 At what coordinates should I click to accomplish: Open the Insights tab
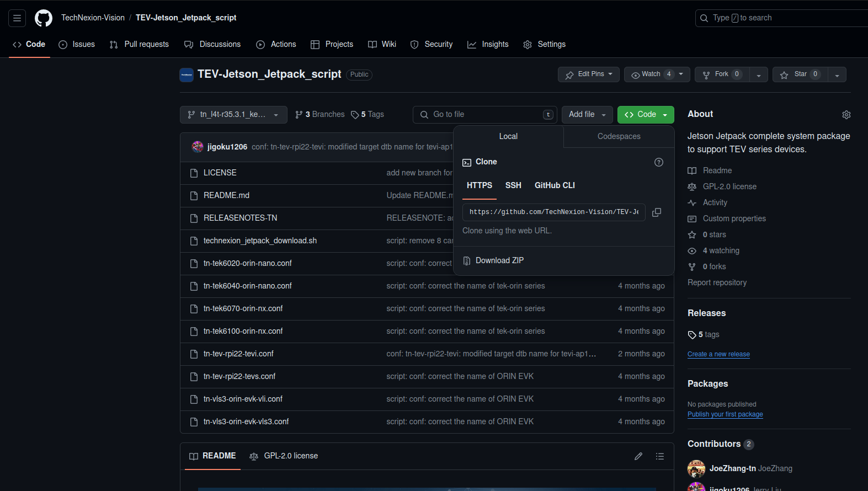click(488, 45)
